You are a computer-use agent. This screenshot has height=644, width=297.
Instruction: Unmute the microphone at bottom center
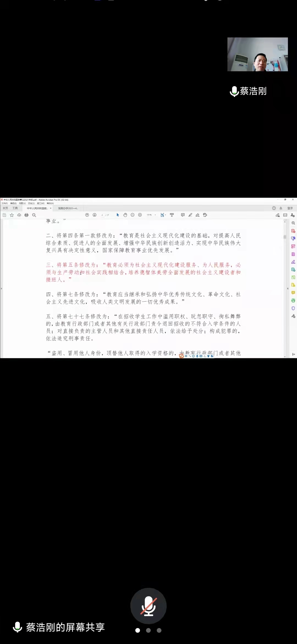point(148,606)
